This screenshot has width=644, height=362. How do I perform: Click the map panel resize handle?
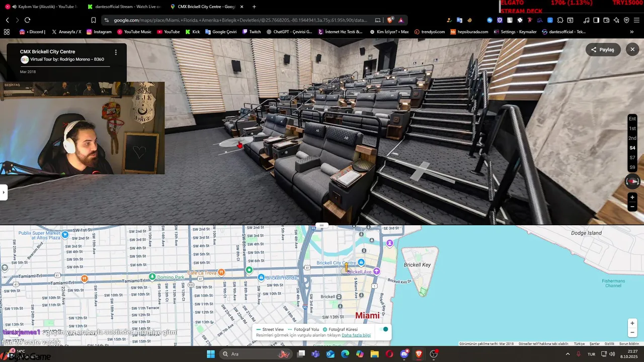coord(322,225)
